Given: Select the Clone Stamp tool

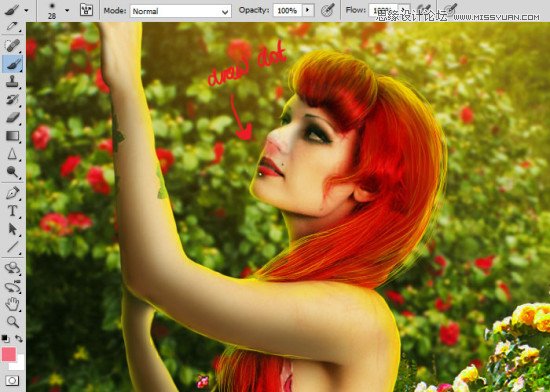Looking at the screenshot, I should [13, 81].
